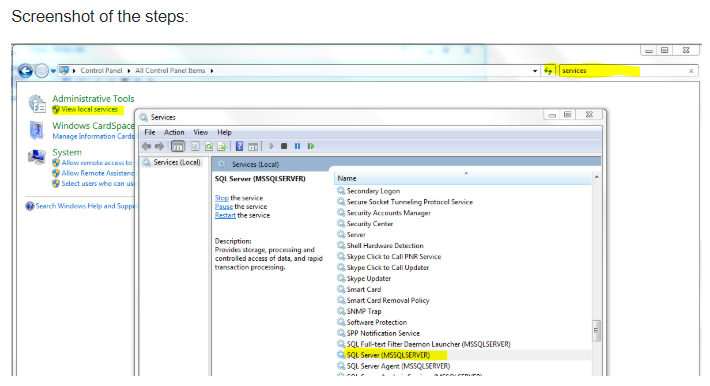Clear the Control Panel search box
The width and height of the screenshot is (710, 386).
click(x=691, y=71)
